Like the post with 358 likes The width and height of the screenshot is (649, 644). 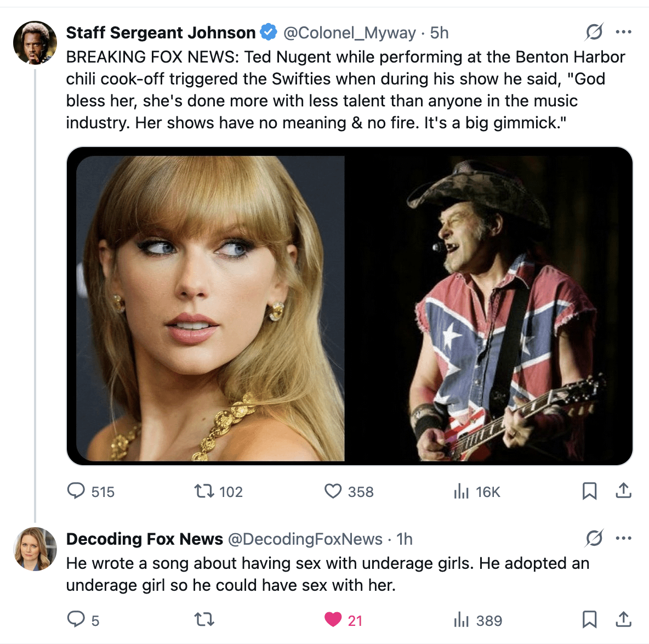pyautogui.click(x=333, y=490)
